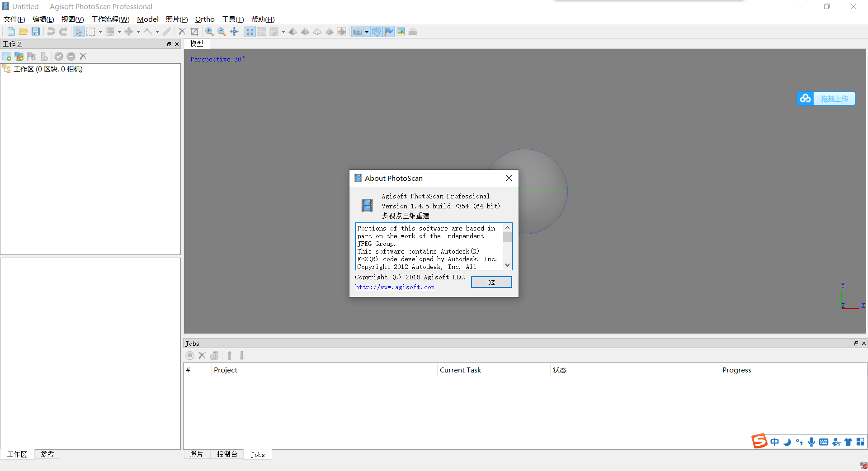Image resolution: width=868 pixels, height=471 pixels.
Task: Toggle the stacked layers view button
Action: coord(413,32)
